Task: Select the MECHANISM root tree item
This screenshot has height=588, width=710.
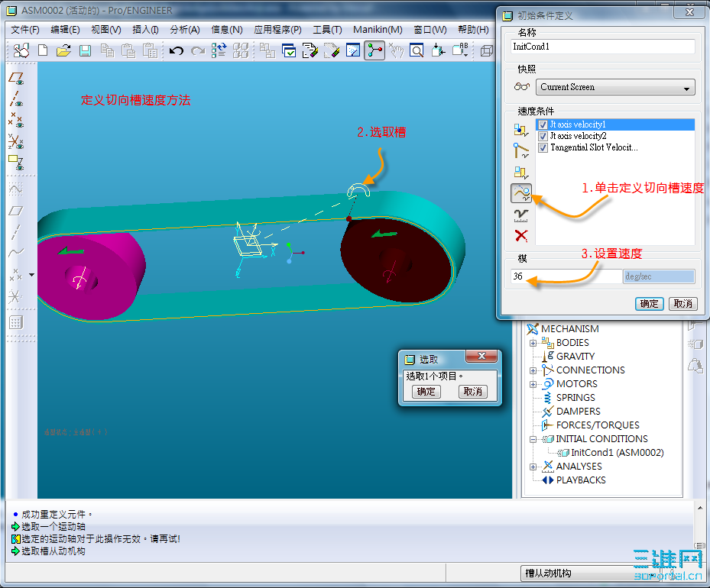Action: (569, 329)
